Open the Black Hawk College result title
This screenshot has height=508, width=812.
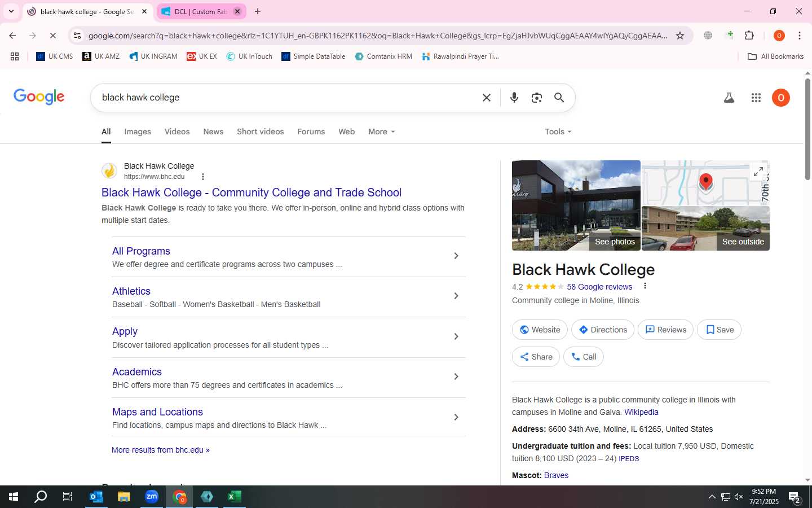(251, 192)
